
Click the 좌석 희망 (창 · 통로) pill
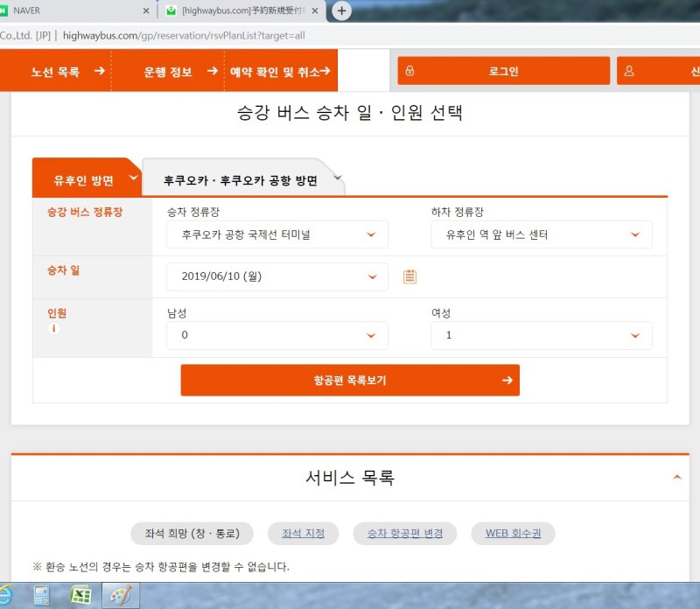click(192, 534)
